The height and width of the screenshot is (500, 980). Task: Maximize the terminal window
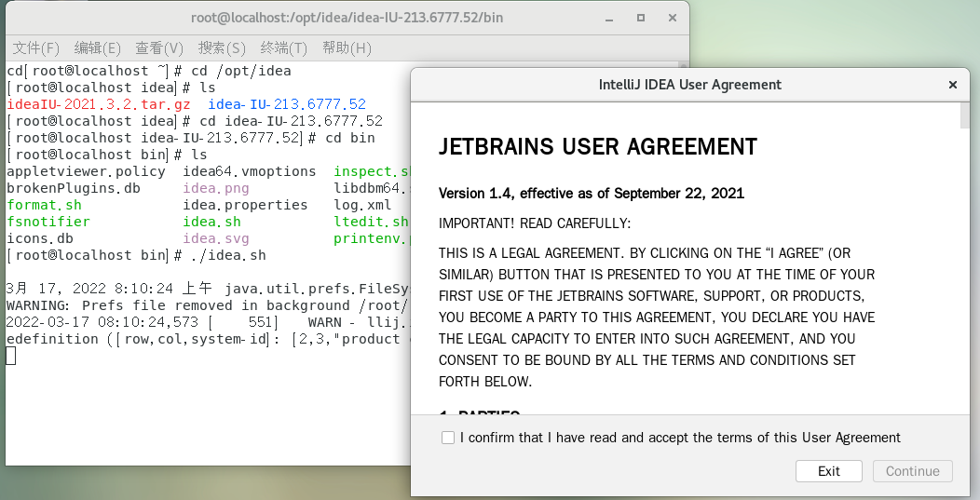641,18
